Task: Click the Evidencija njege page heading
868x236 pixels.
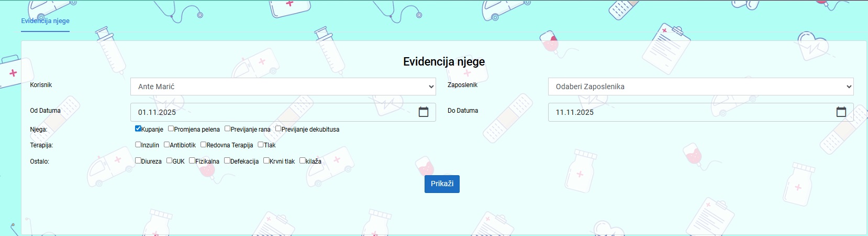Action: pyautogui.click(x=444, y=61)
